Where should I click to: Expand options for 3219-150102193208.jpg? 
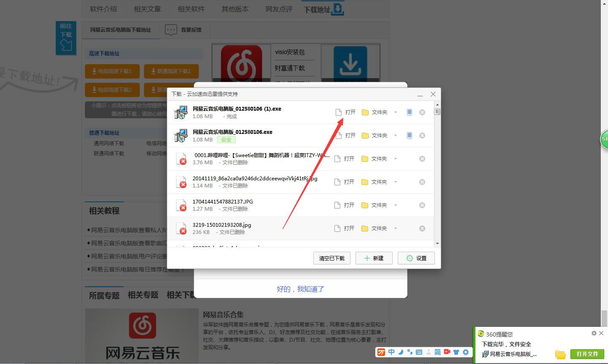pyautogui.click(x=396, y=228)
